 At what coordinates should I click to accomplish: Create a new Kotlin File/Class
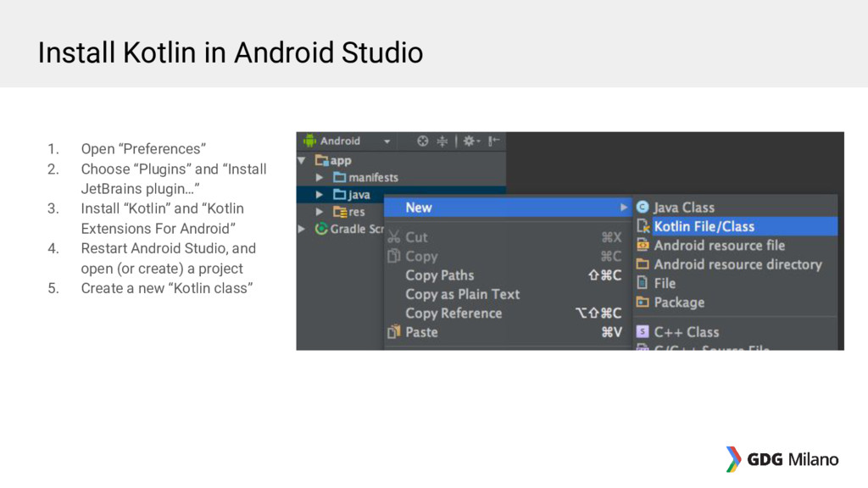coord(735,226)
